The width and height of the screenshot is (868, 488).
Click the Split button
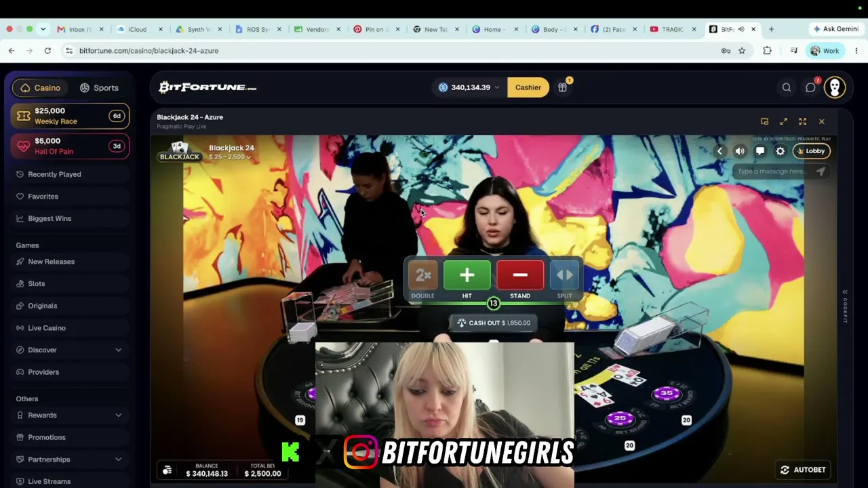564,275
